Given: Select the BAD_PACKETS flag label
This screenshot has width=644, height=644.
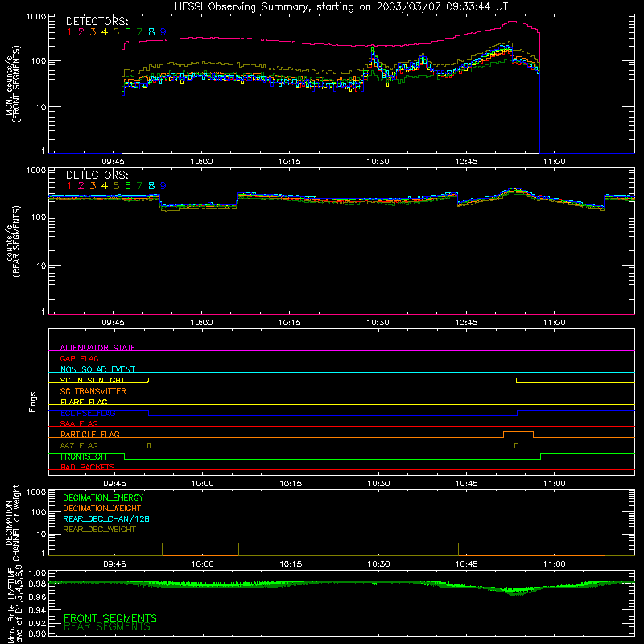Looking at the screenshot, I should (x=88, y=467).
